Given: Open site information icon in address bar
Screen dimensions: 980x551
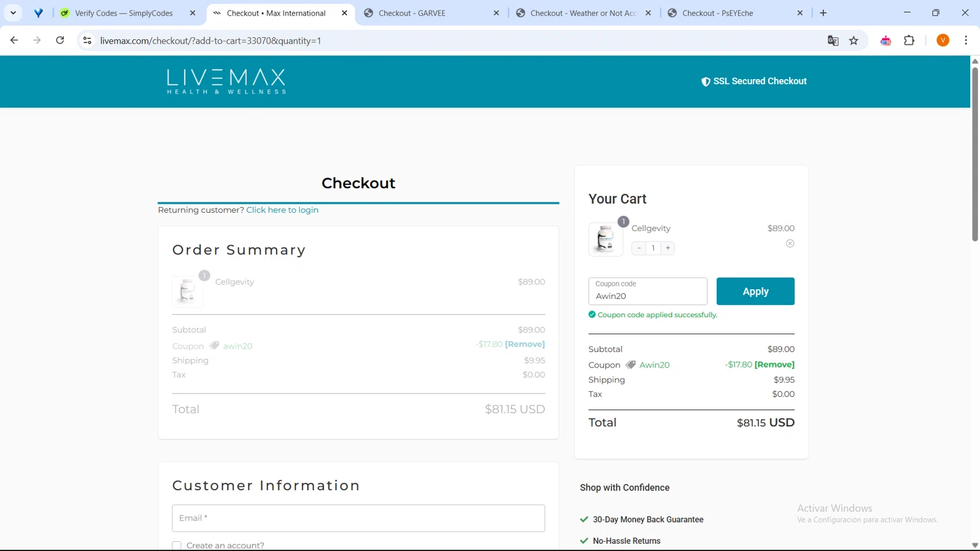Looking at the screenshot, I should [87, 40].
